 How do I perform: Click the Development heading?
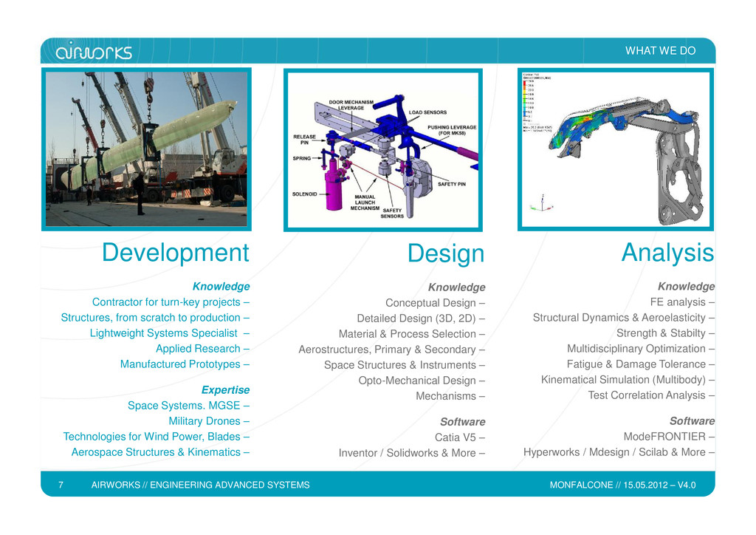click(176, 253)
